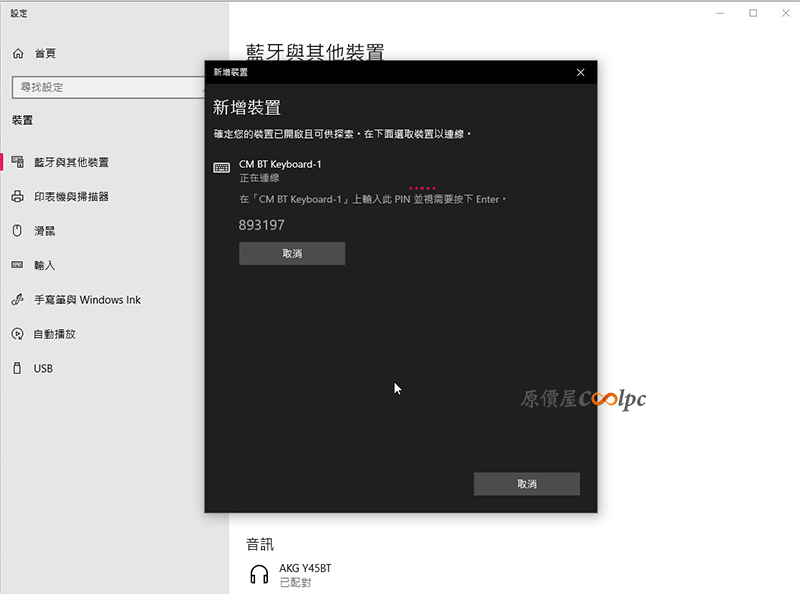This screenshot has height=594, width=800.
Task: Click the 音訊 section heading
Action: pyautogui.click(x=260, y=544)
